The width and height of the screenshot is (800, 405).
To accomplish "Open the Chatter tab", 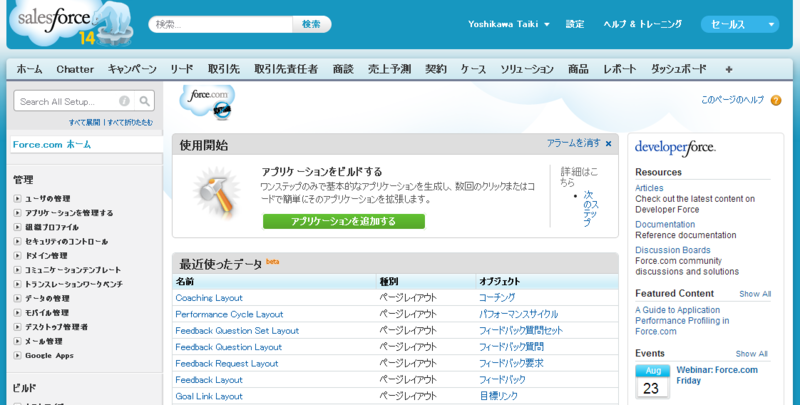I will point(75,69).
